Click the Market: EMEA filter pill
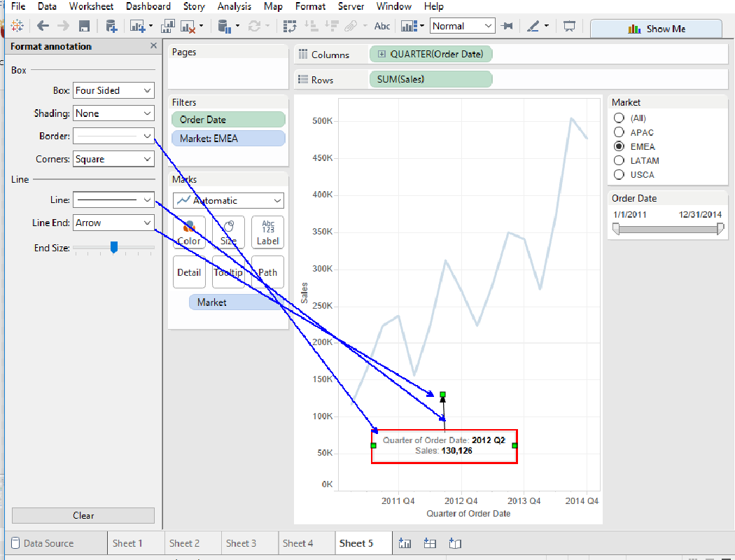 click(228, 138)
